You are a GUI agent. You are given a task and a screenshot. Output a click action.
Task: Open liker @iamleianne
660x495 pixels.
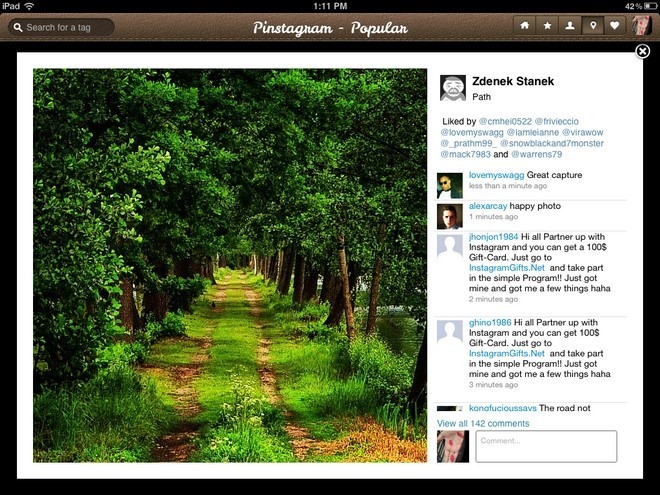(x=532, y=132)
